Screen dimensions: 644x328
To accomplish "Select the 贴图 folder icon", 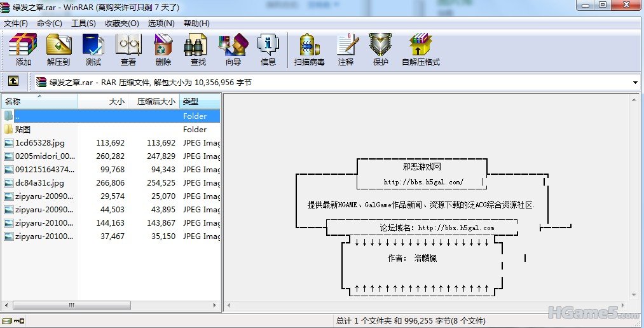I will click(9, 129).
